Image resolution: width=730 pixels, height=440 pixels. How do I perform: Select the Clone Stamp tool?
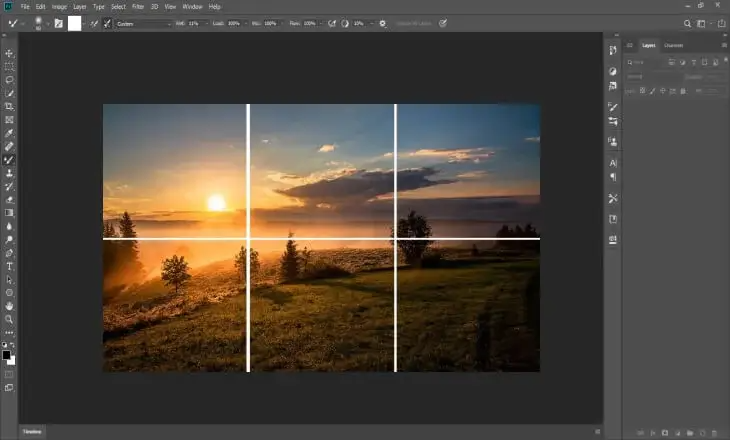(9, 173)
